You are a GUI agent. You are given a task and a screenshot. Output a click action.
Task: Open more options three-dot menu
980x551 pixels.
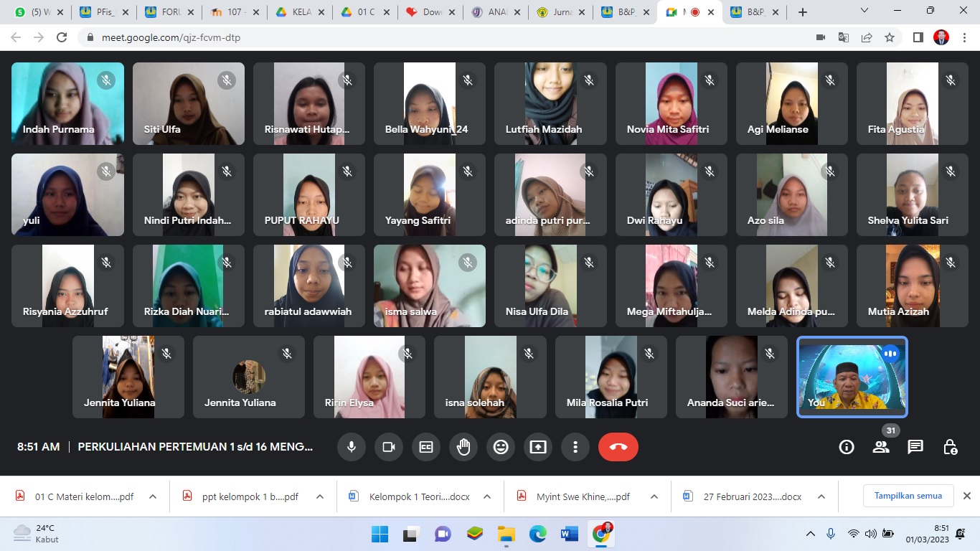[575, 447]
